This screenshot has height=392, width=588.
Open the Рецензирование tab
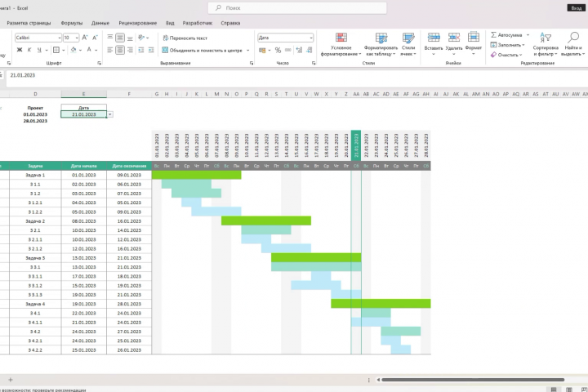coord(138,23)
